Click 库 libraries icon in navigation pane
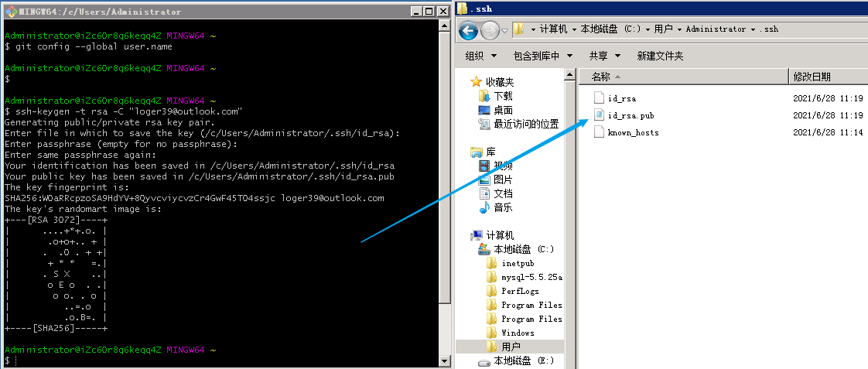 click(x=476, y=152)
